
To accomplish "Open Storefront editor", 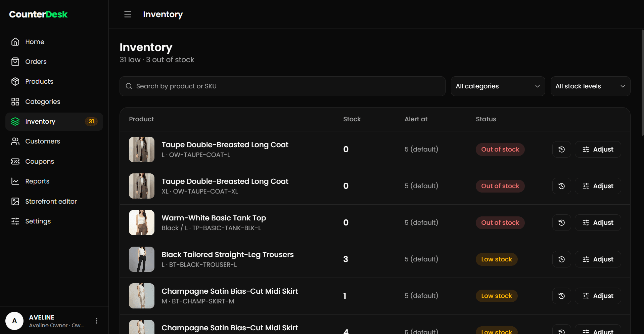I will [x=54, y=202].
